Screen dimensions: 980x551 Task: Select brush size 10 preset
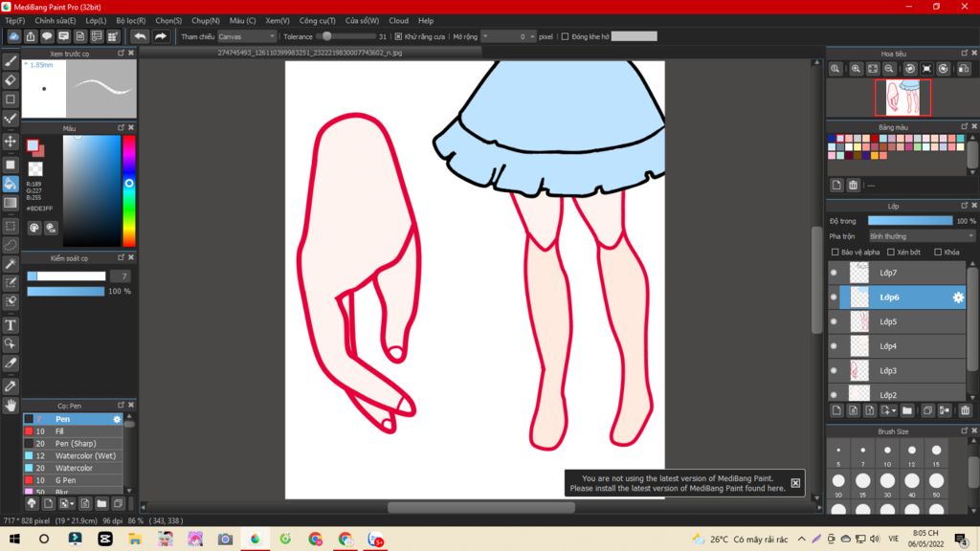click(887, 454)
